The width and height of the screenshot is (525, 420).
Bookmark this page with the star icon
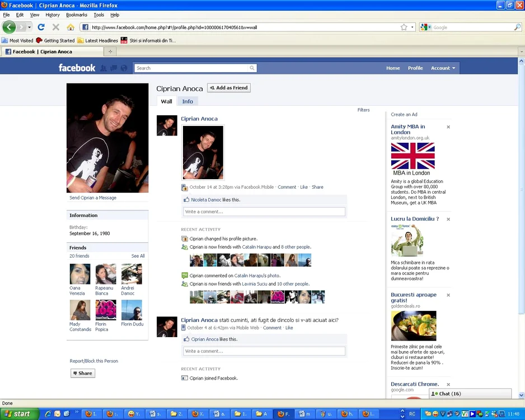point(404,27)
